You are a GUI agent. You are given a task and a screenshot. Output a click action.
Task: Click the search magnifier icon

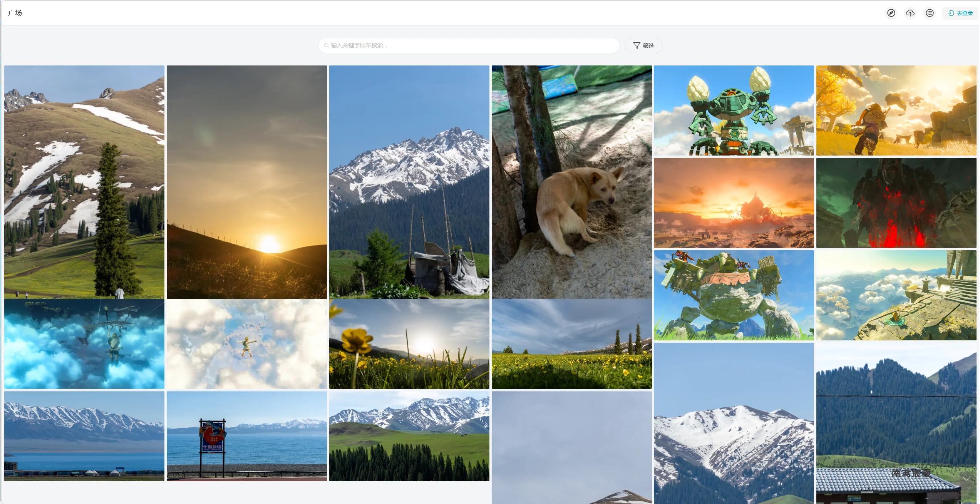pos(326,45)
